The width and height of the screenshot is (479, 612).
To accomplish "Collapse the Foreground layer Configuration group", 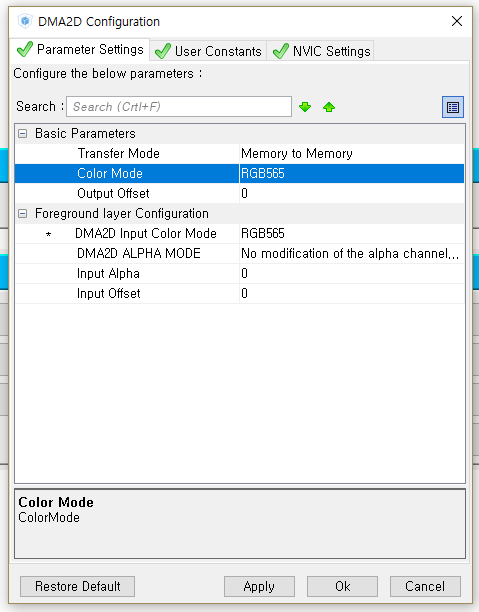I will tap(23, 213).
